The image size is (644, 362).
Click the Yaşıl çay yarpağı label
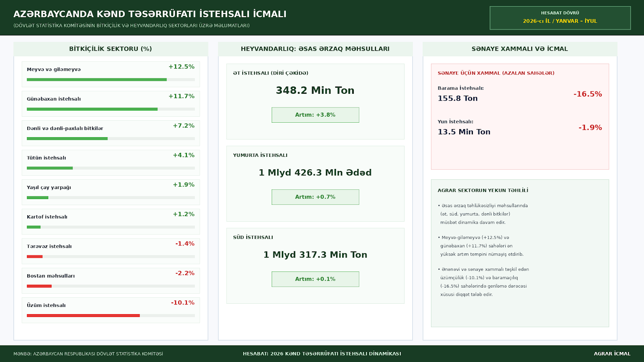(x=49, y=187)
